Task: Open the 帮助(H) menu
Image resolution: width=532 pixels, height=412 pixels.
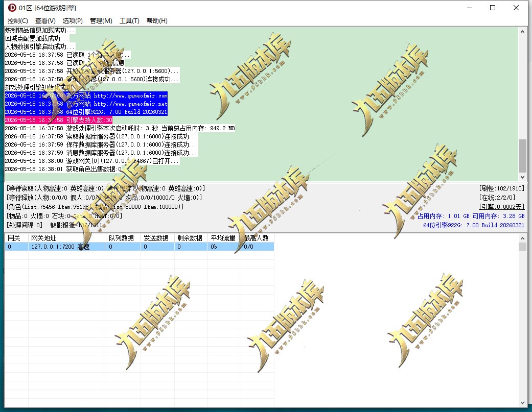Action: (x=157, y=20)
